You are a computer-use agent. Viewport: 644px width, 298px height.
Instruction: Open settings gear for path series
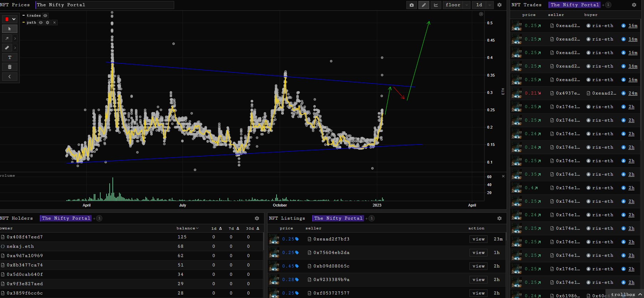48,23
